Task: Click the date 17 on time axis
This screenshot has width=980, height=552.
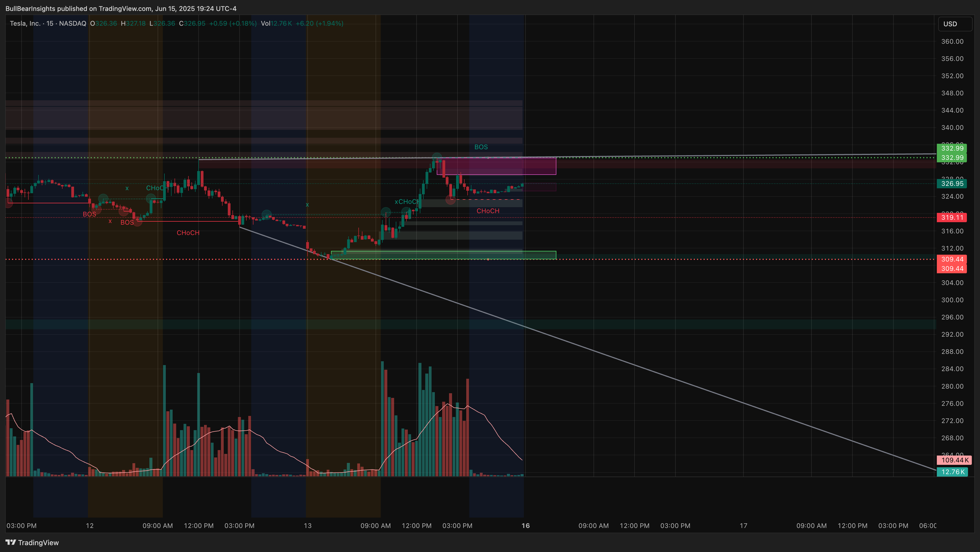Action: pos(743,526)
